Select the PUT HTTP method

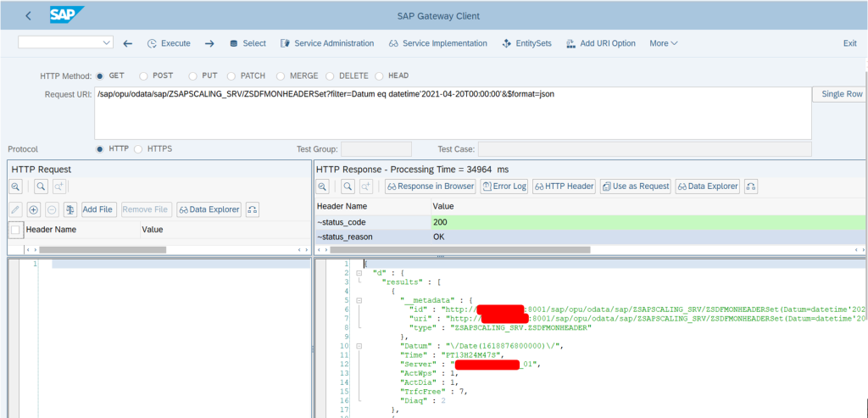click(x=192, y=75)
